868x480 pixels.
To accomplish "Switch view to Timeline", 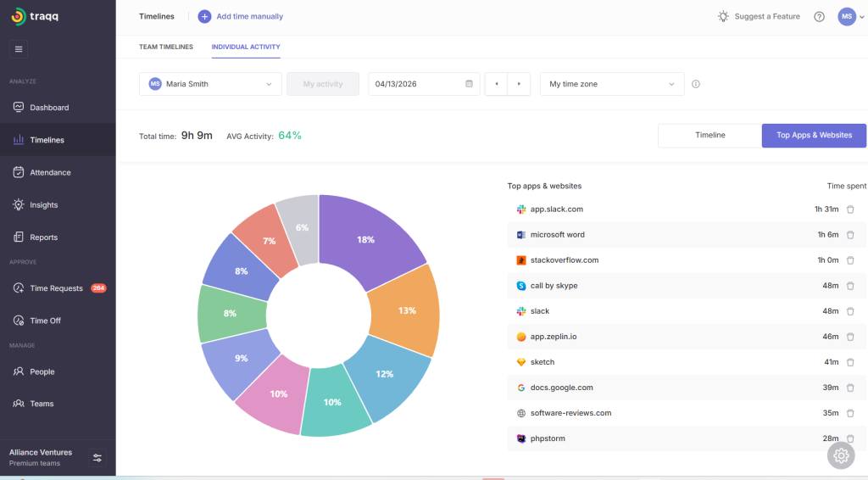I will [709, 135].
